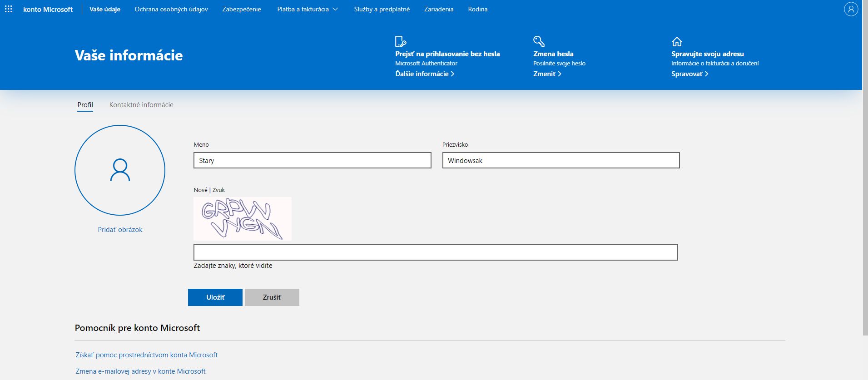Image resolution: width=868 pixels, height=380 pixels.
Task: Switch to Kontaktné informácie tab
Action: click(141, 105)
